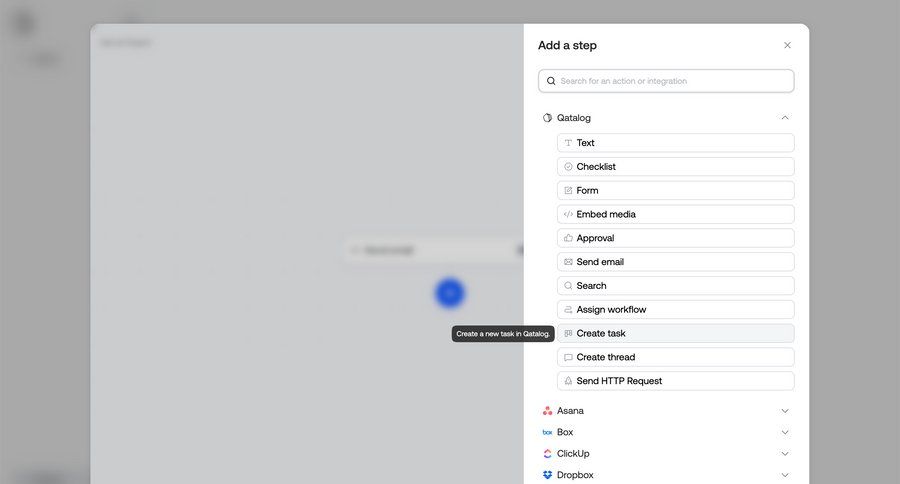Click the ClickUp logo icon
Screen dimensions: 900x484
click(x=547, y=454)
